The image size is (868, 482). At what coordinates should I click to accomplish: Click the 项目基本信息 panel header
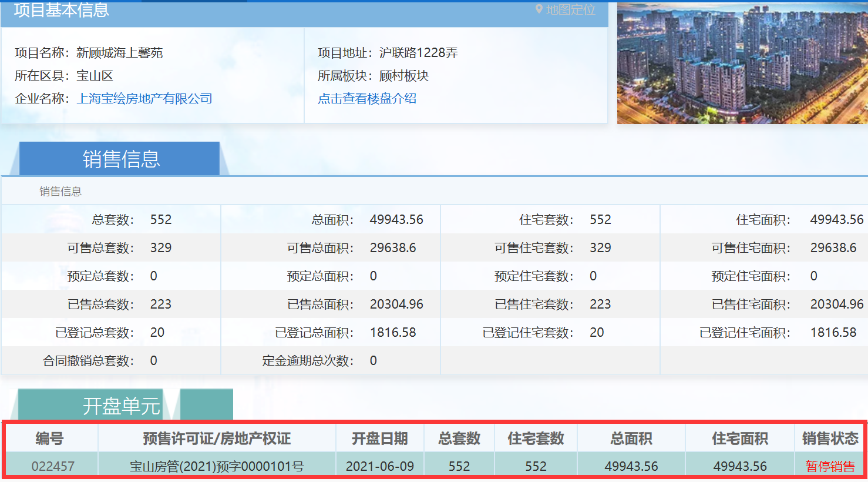[x=62, y=11]
